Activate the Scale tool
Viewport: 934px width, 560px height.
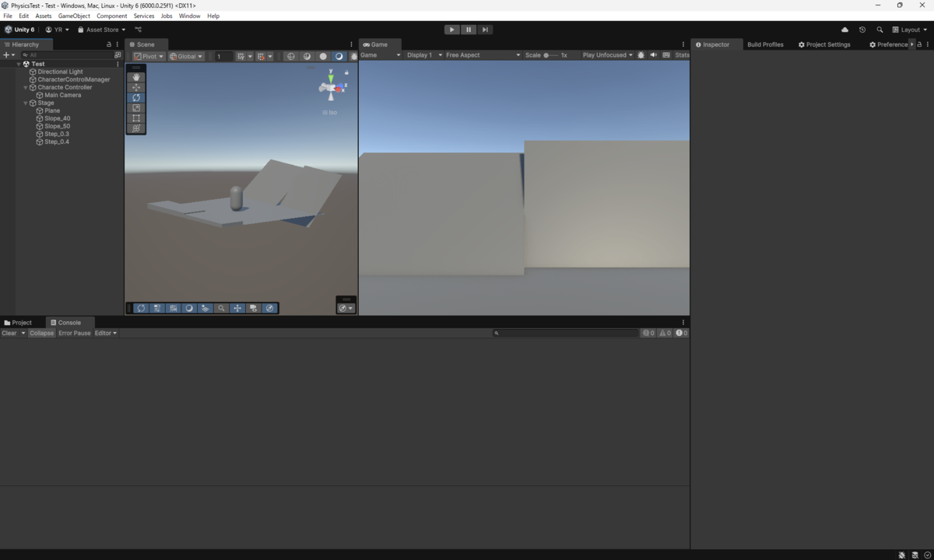(136, 107)
